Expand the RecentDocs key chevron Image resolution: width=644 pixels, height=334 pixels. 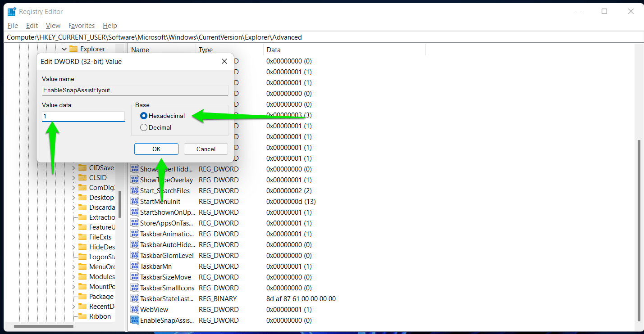point(73,307)
